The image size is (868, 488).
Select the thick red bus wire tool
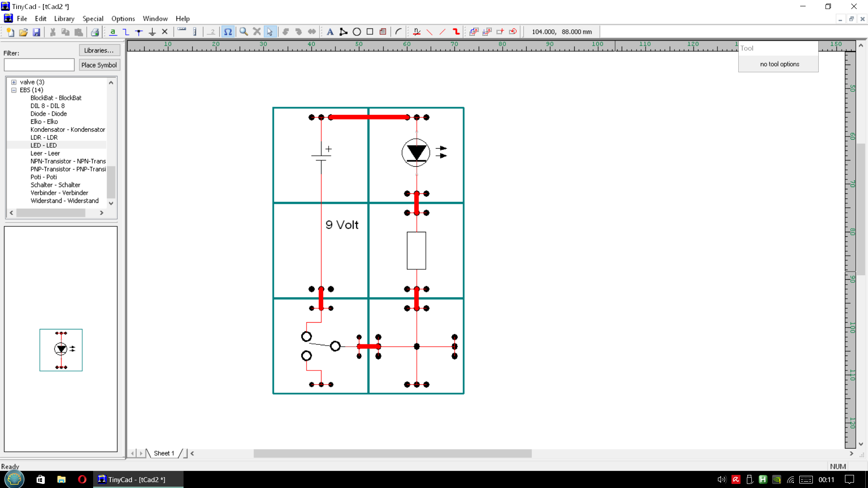[x=456, y=32]
